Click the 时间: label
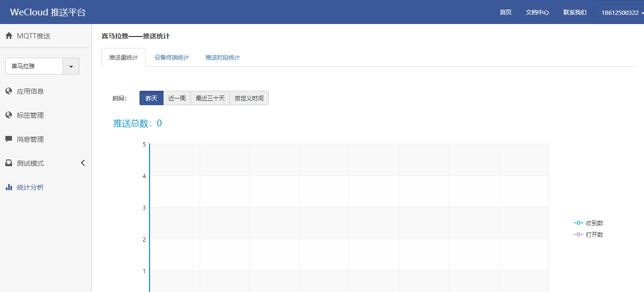This screenshot has width=644, height=292. tap(119, 98)
